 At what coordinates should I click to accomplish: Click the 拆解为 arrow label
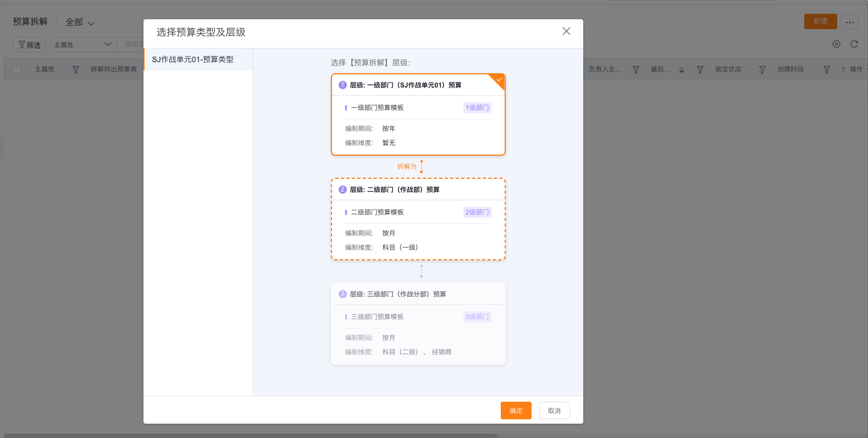407,166
